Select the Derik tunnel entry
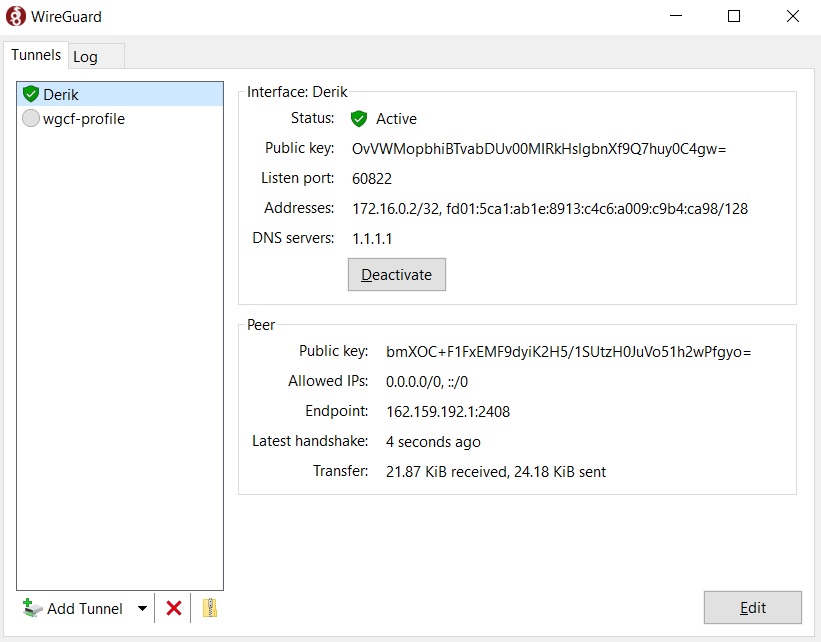Screen dimensions: 821x642 tap(61, 94)
